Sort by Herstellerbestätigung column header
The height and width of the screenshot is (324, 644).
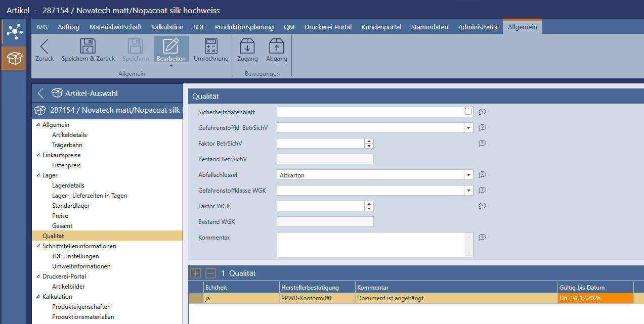317,287
